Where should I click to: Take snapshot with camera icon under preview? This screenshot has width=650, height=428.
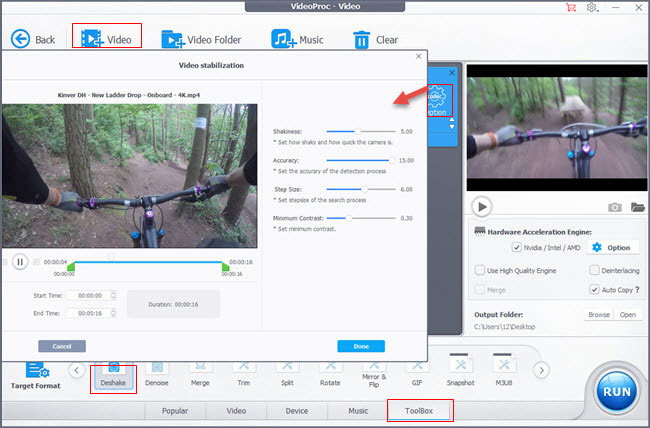(616, 207)
